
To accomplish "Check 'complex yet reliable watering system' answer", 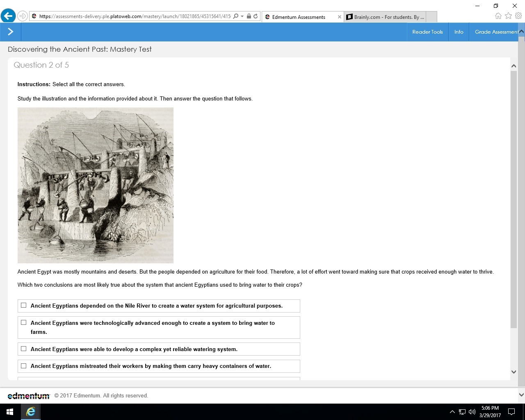I will tap(23, 349).
